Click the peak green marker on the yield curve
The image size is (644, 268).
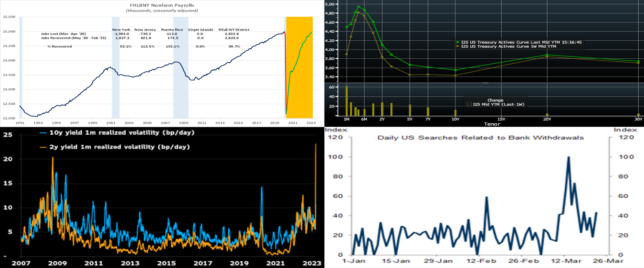coord(358,7)
